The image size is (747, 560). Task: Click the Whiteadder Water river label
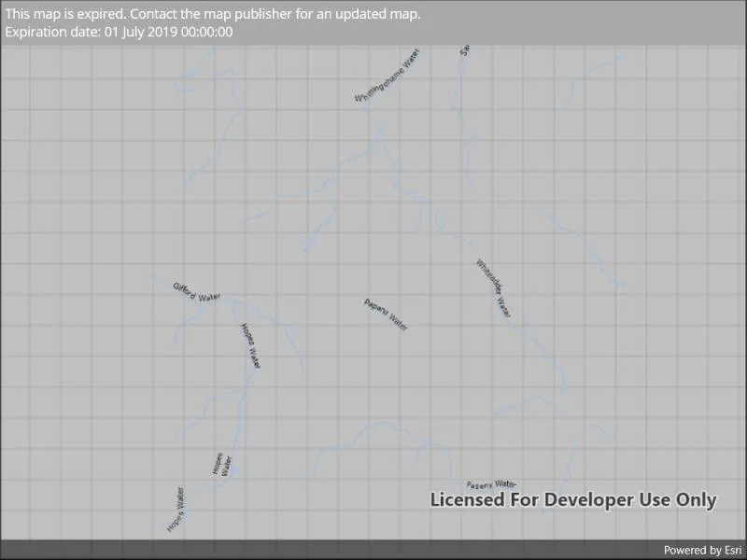coord(494,288)
